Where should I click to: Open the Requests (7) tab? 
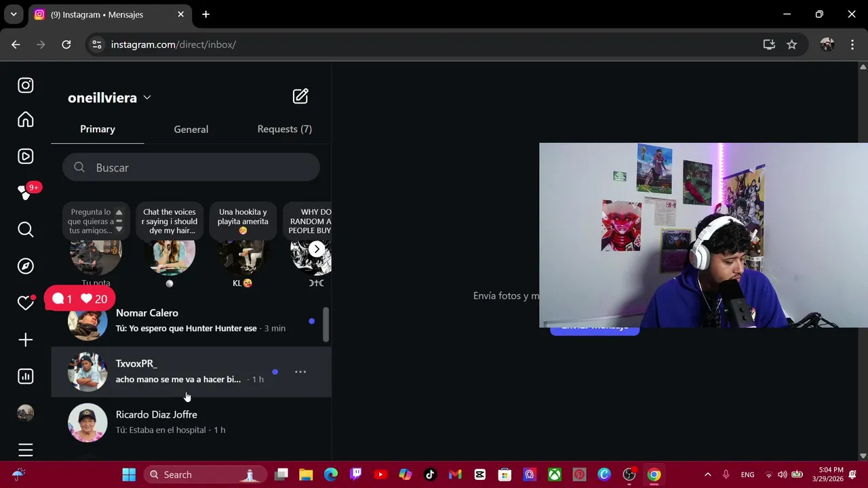click(285, 129)
